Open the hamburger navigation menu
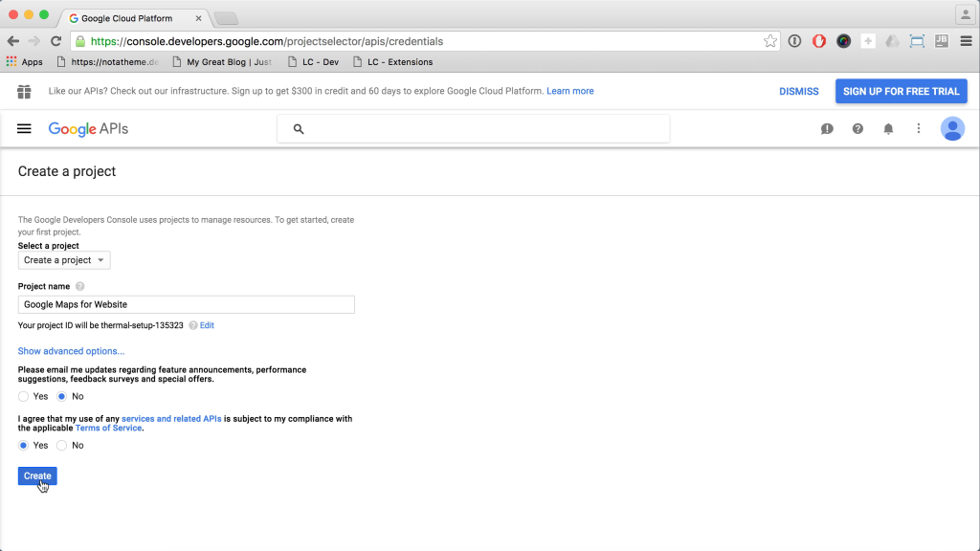This screenshot has width=980, height=551. [x=25, y=129]
